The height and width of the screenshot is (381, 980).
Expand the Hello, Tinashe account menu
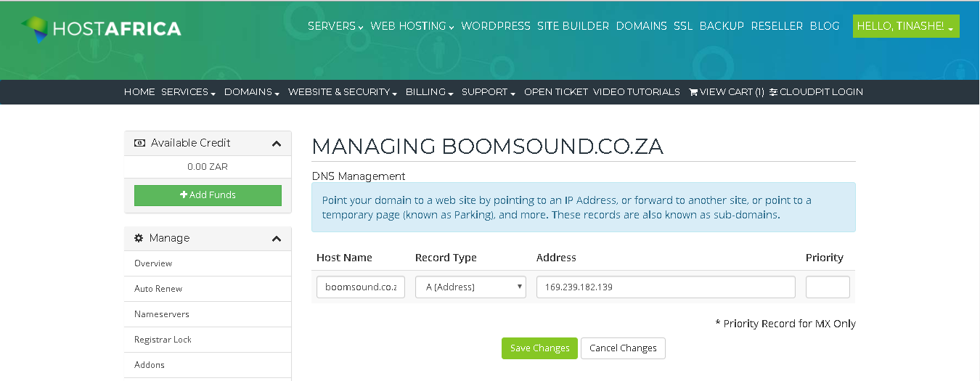click(x=906, y=26)
